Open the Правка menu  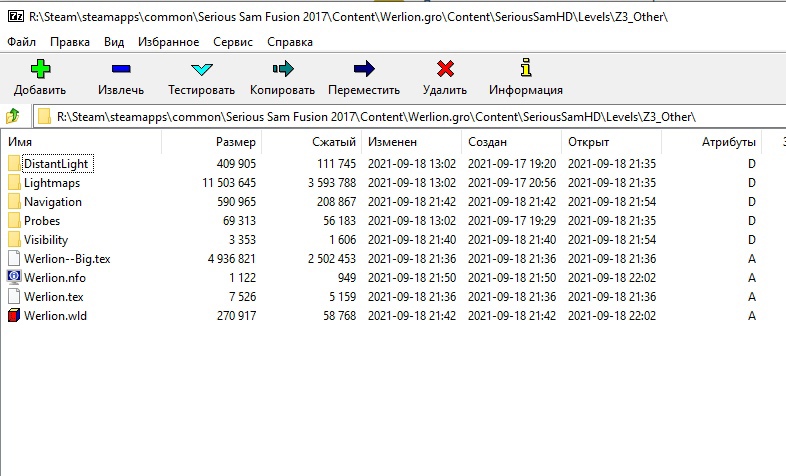[x=70, y=42]
